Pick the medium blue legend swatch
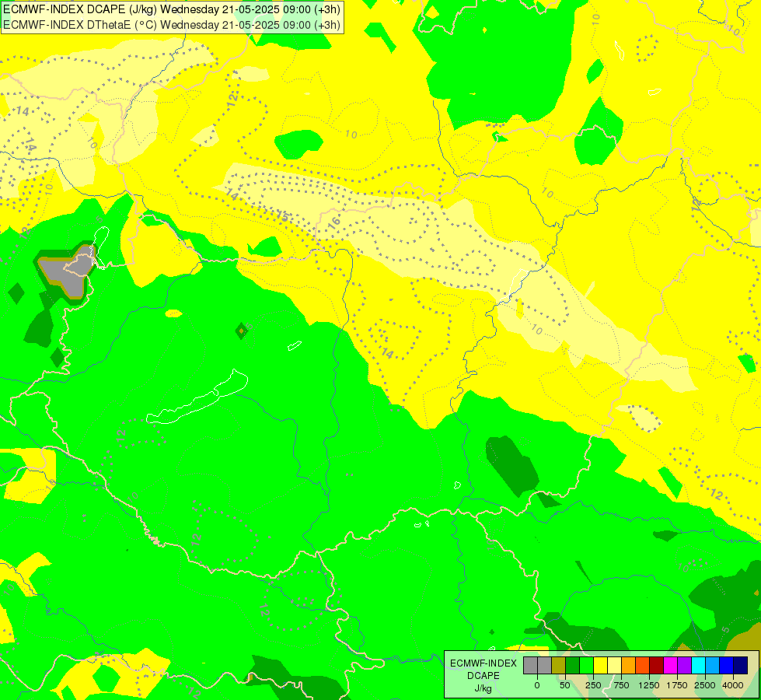The width and height of the screenshot is (761, 700). (727, 665)
